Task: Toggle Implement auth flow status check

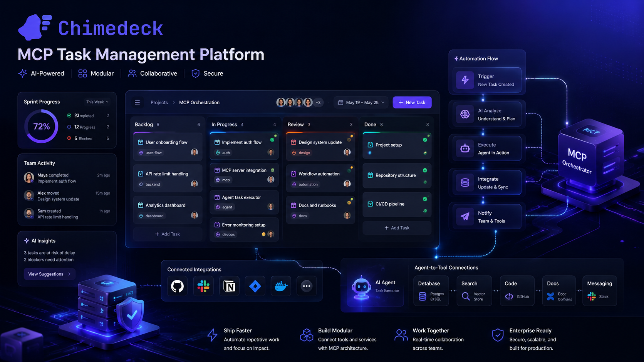Action: 272,140
